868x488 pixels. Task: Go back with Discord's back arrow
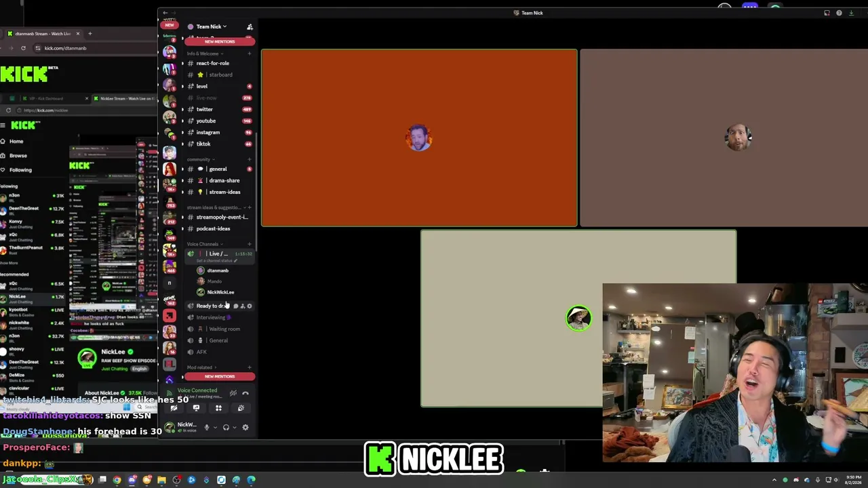(165, 13)
